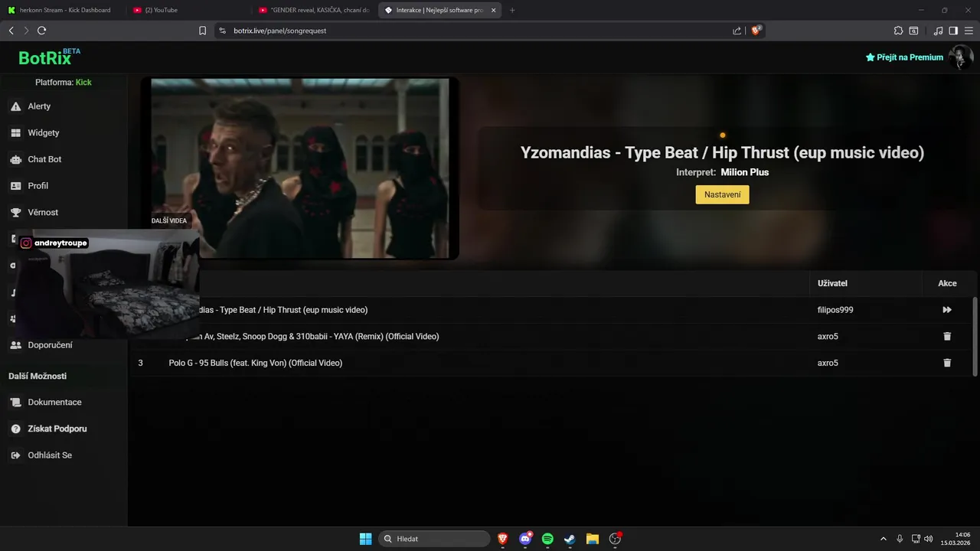Switch to the GENDER reveal YouTube tab
Screen dimensions: 980x551
[314, 10]
